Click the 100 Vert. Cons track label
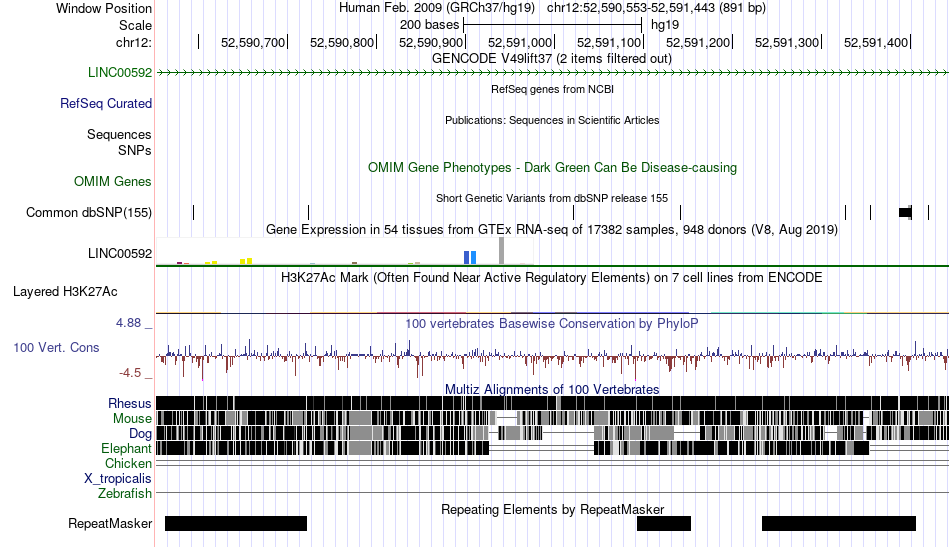 56,348
